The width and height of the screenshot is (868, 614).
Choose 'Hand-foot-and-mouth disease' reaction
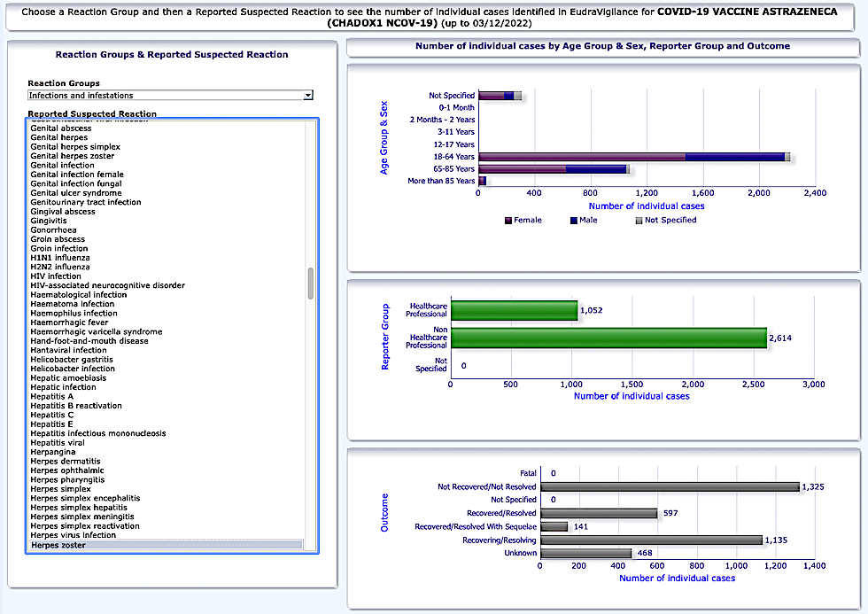[x=89, y=341]
